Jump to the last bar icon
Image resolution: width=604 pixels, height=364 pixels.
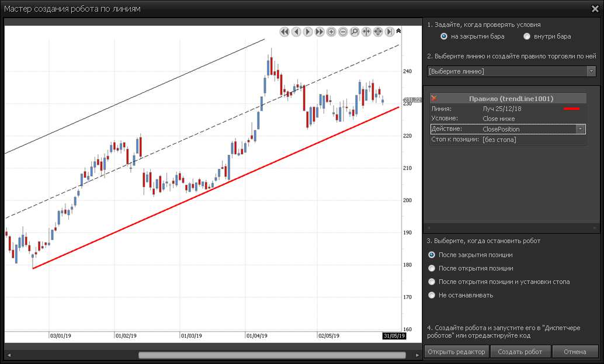390,32
